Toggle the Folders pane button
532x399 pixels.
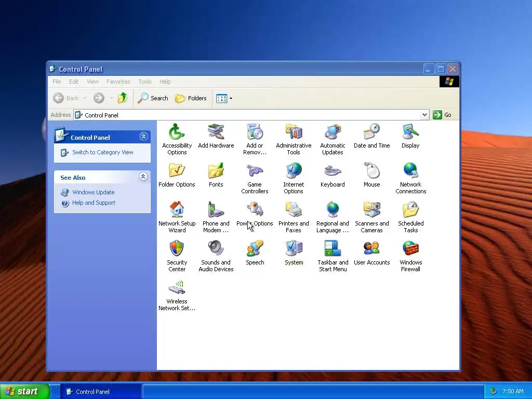coord(191,98)
